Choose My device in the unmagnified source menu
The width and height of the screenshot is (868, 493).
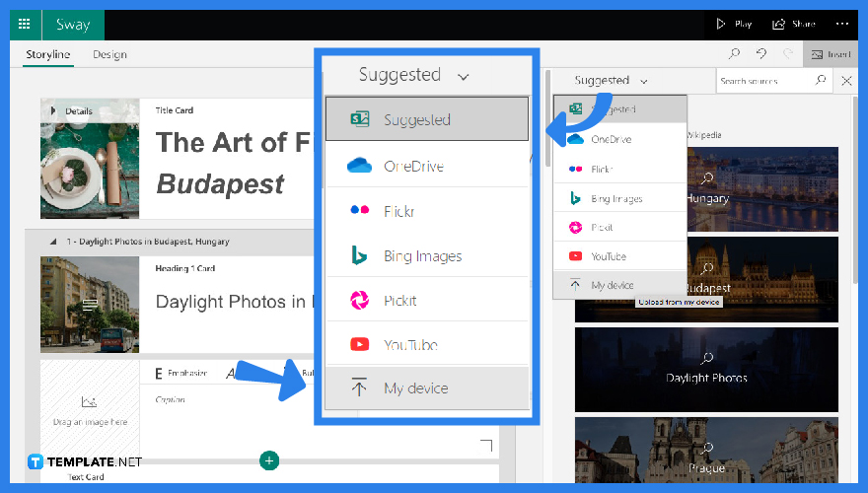point(620,285)
